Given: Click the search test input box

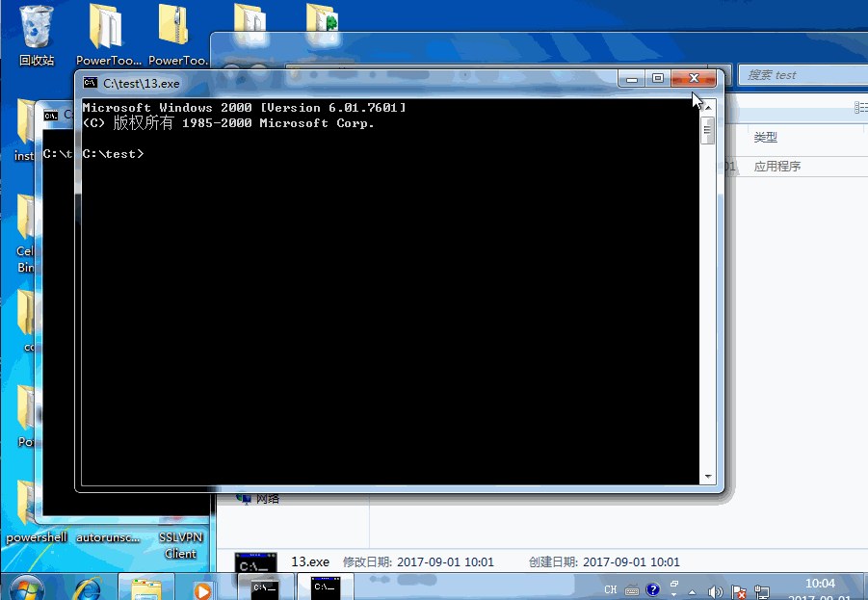Looking at the screenshot, I should pyautogui.click(x=800, y=75).
